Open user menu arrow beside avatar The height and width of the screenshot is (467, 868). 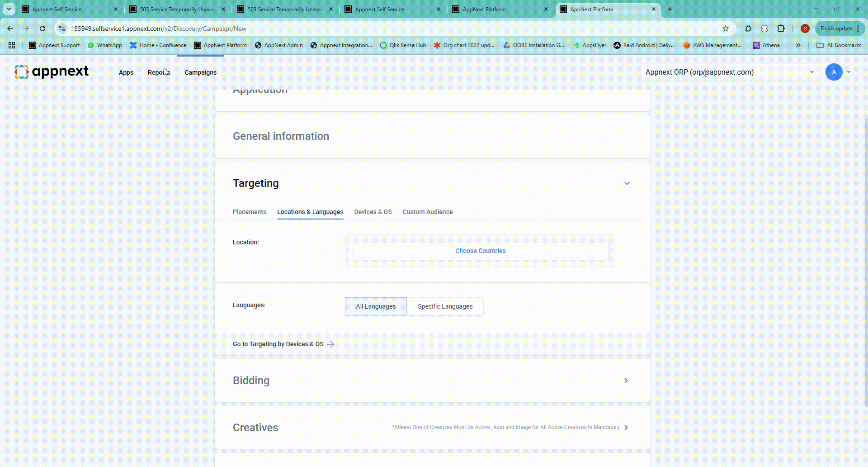[849, 72]
